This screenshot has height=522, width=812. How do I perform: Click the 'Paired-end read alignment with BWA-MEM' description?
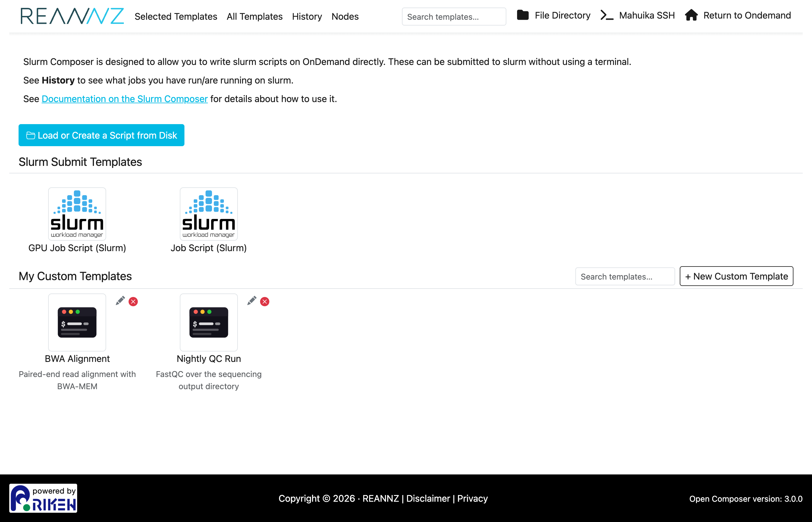point(77,380)
